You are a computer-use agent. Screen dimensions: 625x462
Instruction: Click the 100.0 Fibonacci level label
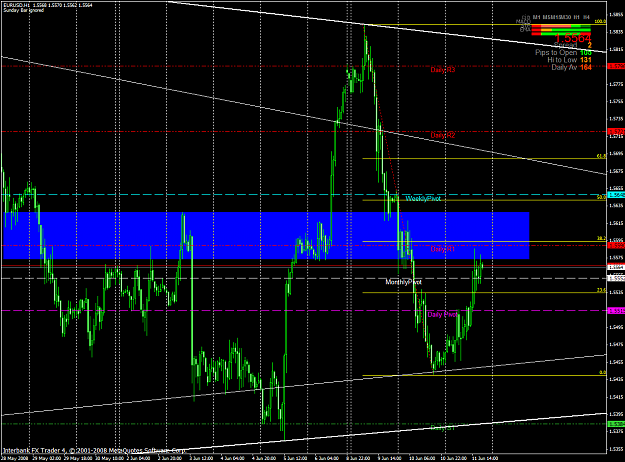pos(600,22)
